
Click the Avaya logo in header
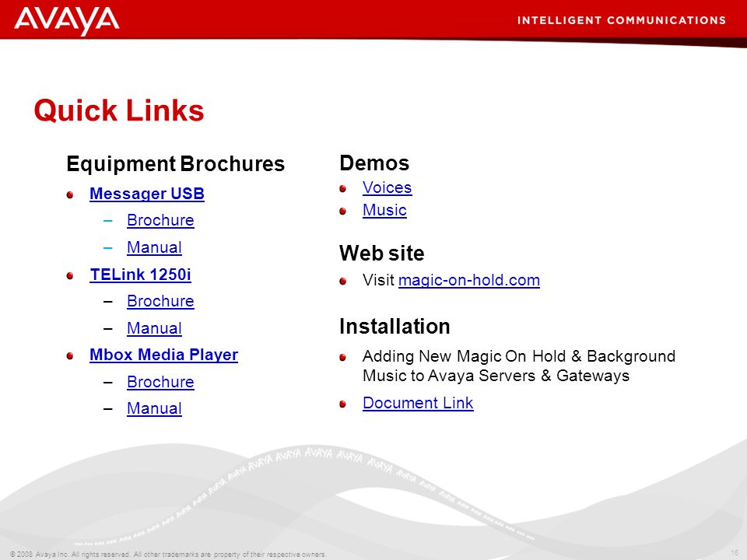point(67,21)
